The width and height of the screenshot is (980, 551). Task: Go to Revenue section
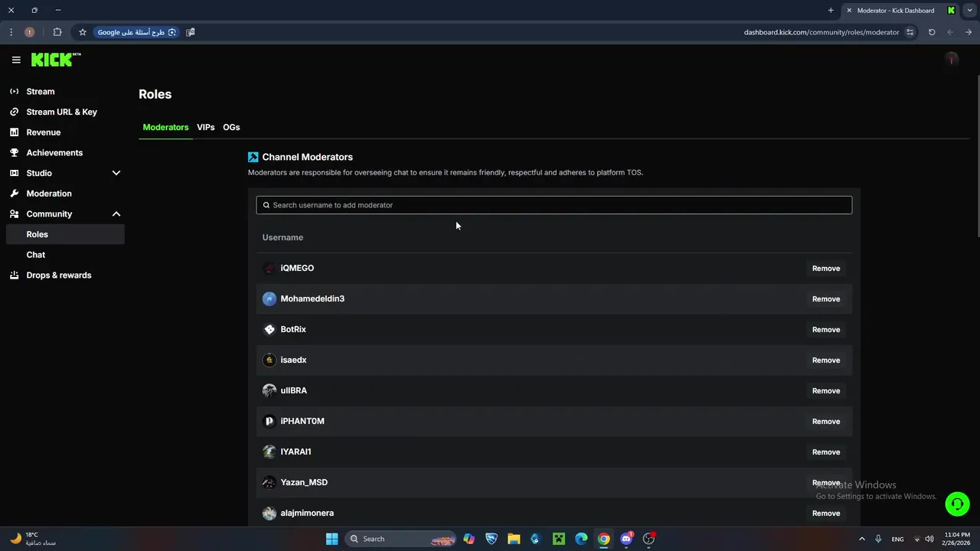(x=44, y=132)
